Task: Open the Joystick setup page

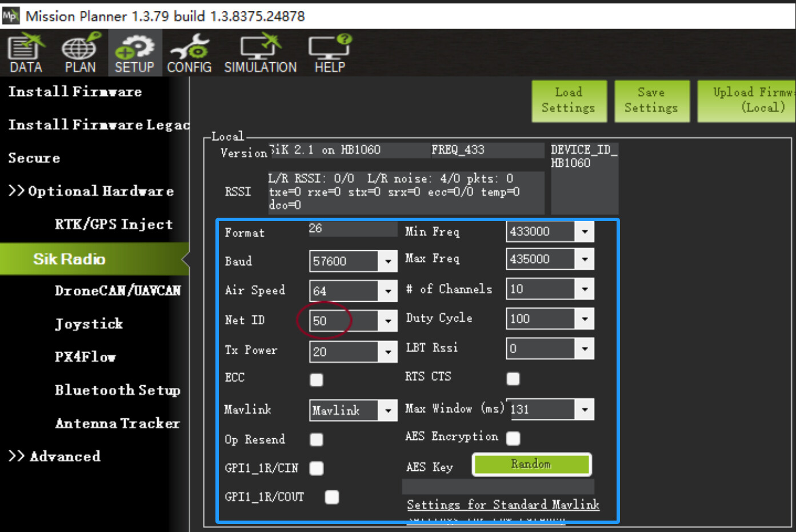Action: (89, 323)
